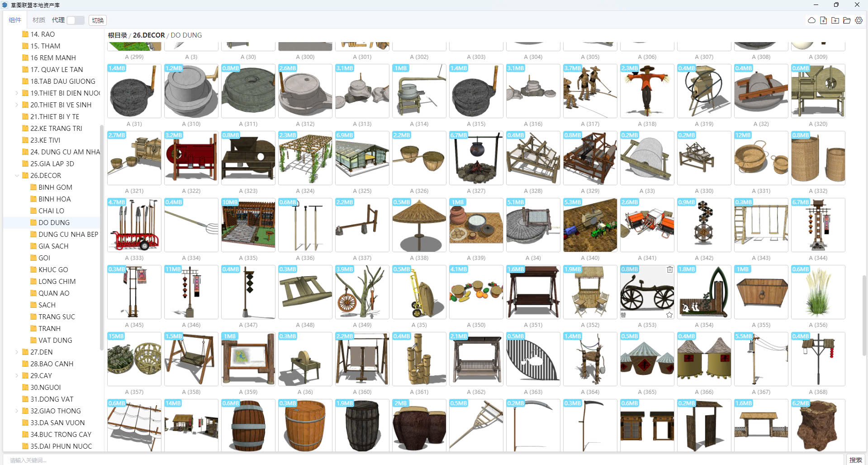The image size is (868, 465).
Task: Click the 搜索 search button
Action: click(x=855, y=460)
